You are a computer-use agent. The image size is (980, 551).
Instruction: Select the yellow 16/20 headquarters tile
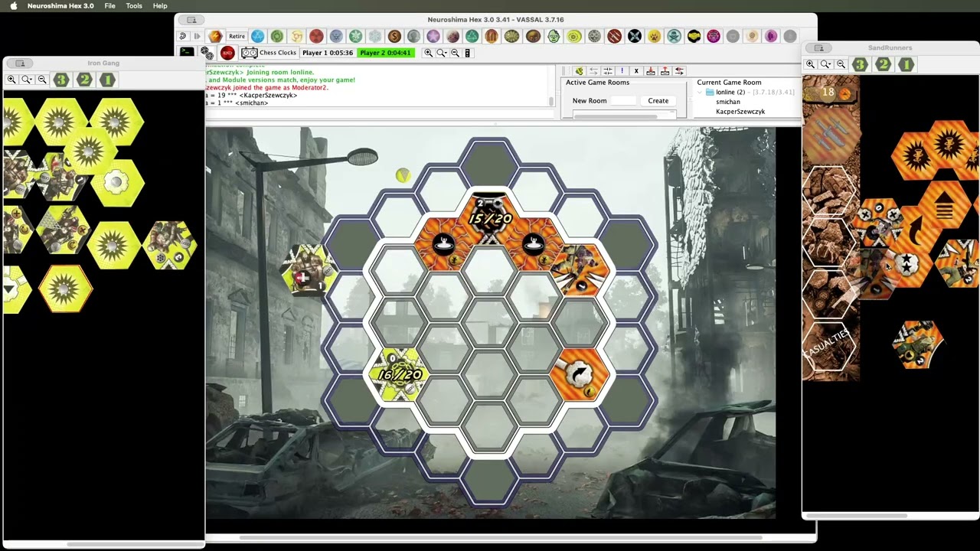[398, 374]
